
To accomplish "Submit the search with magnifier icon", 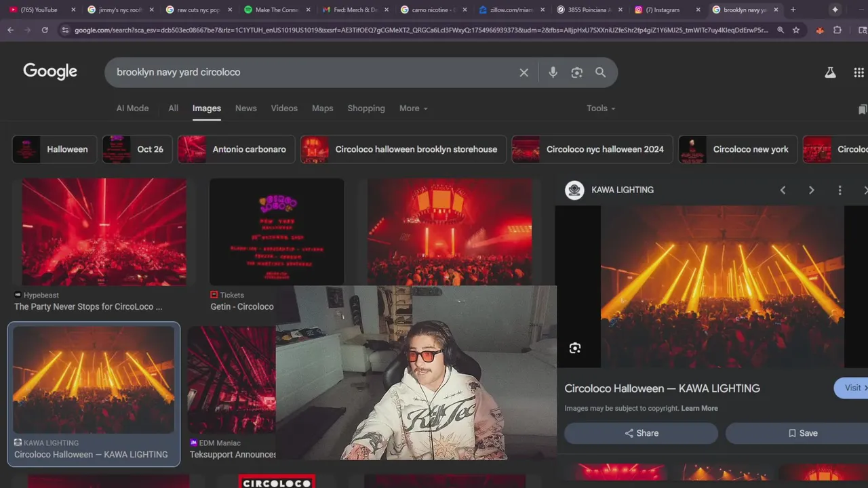I will pos(600,73).
